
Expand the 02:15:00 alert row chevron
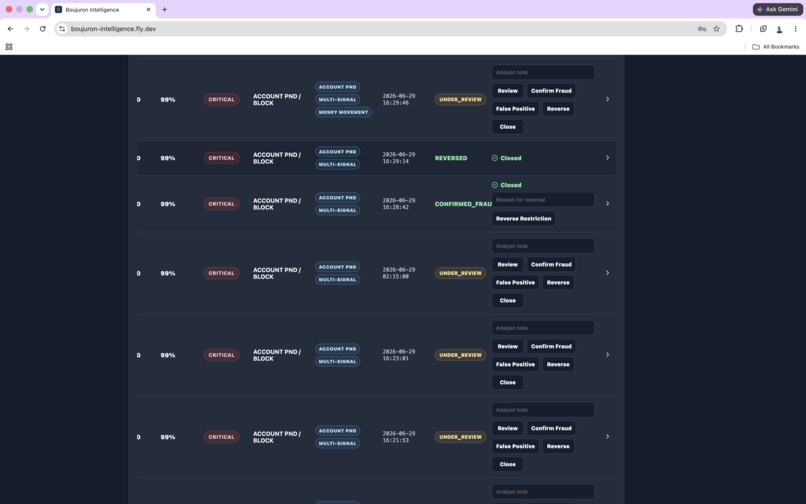point(607,273)
